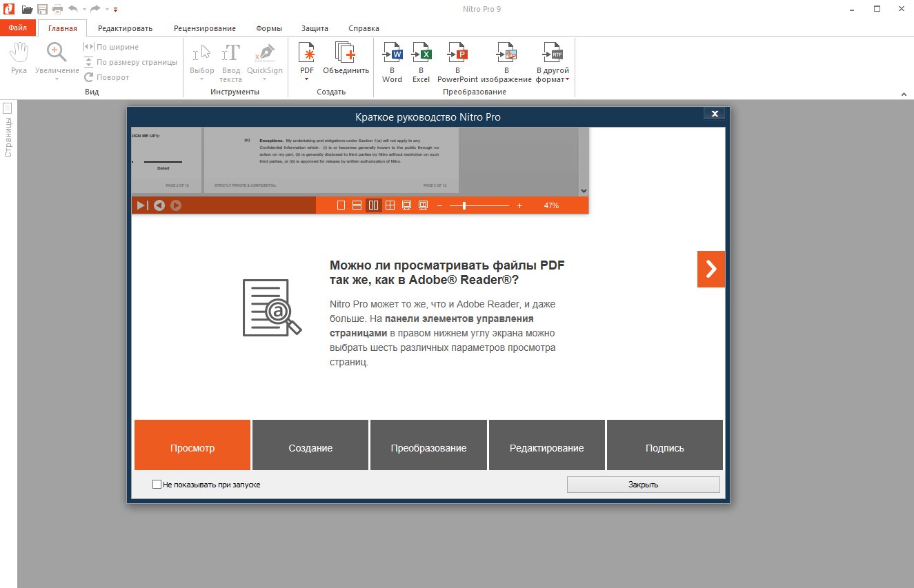This screenshot has width=914, height=588.
Task: Click the Nitro Pro logo in title bar
Action: [8, 9]
